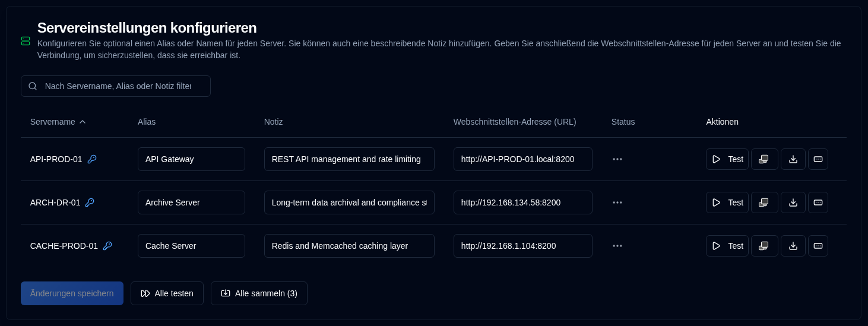The width and height of the screenshot is (868, 326).
Task: Click the key icon next to API-PROD-01
Action: click(x=92, y=159)
